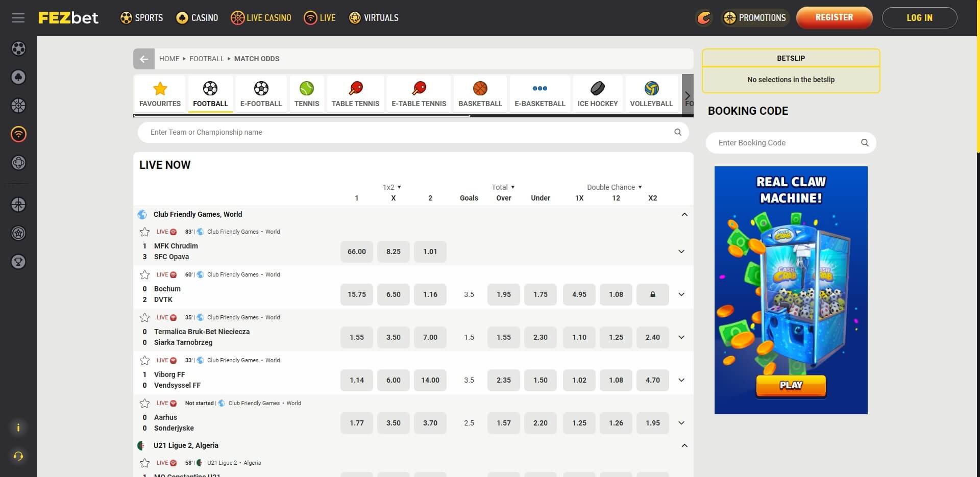Screen dimensions: 980x477
Task: Open the trophy icon in the left sidebar
Action: 18,262
